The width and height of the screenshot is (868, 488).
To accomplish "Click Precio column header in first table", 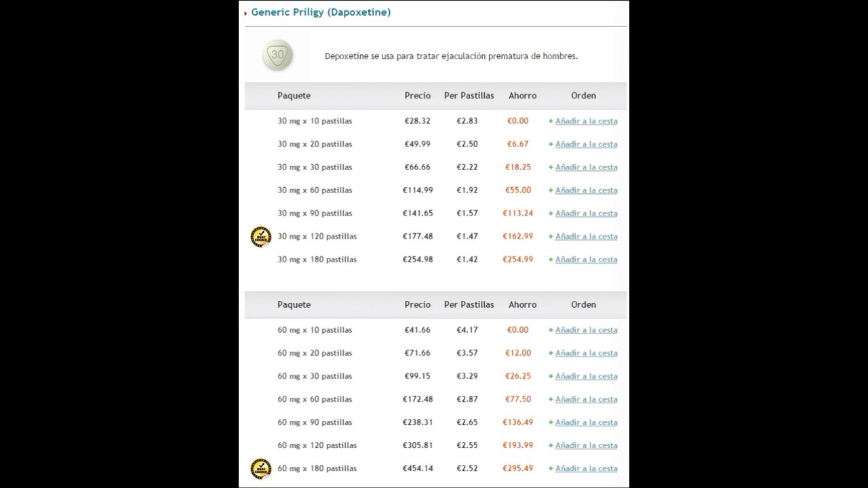I will click(418, 96).
